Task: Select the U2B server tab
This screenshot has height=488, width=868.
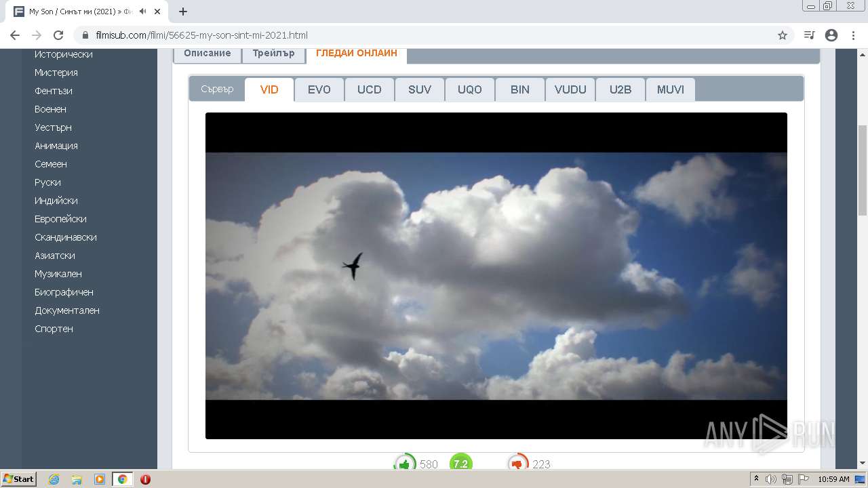Action: tap(620, 89)
